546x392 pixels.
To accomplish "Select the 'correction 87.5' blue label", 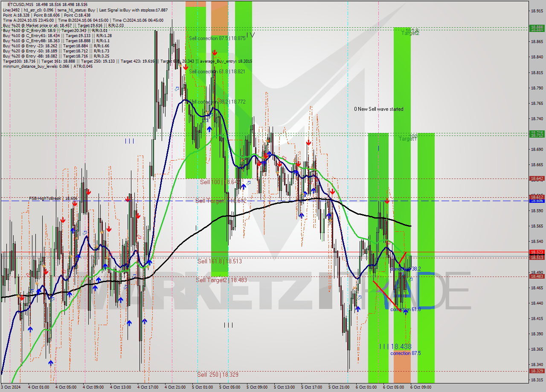I will tap(406, 353).
